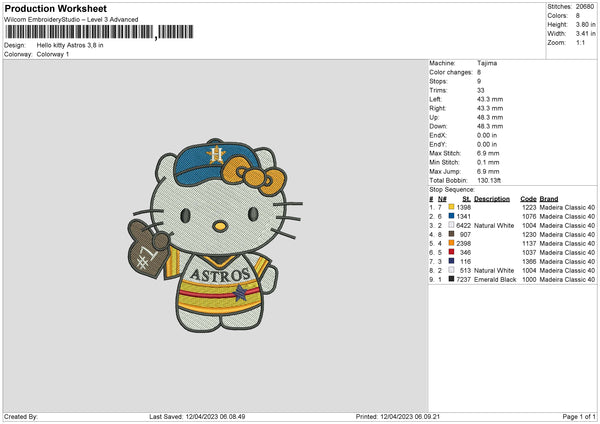Click the 'Color changes:' label
Image resolution: width=600 pixels, height=424 pixels.
click(451, 72)
